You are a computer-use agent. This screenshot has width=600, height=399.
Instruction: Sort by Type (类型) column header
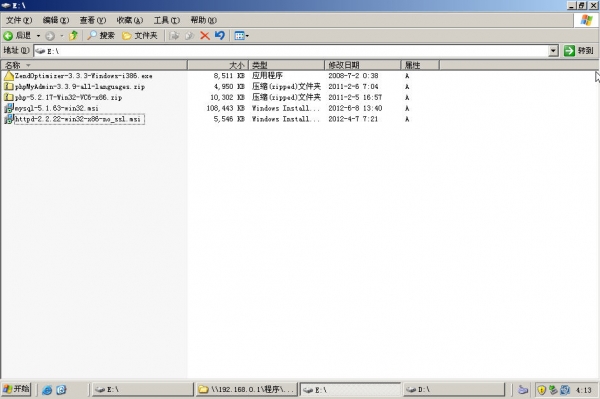(x=287, y=65)
